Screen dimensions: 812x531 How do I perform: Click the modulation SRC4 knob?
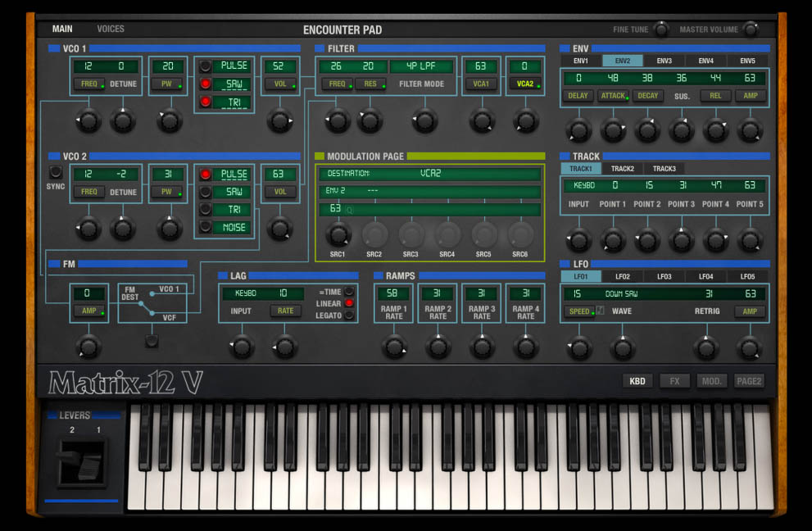click(x=447, y=234)
